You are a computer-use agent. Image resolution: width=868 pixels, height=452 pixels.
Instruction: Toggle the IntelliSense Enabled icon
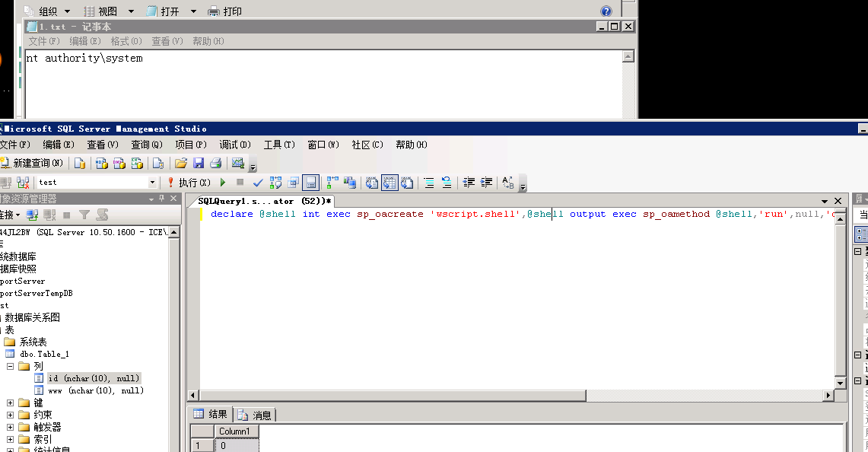click(x=310, y=182)
